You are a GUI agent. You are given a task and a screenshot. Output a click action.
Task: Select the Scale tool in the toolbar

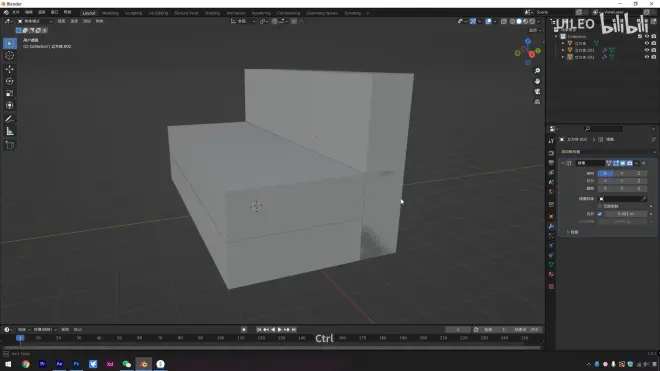coord(10,93)
